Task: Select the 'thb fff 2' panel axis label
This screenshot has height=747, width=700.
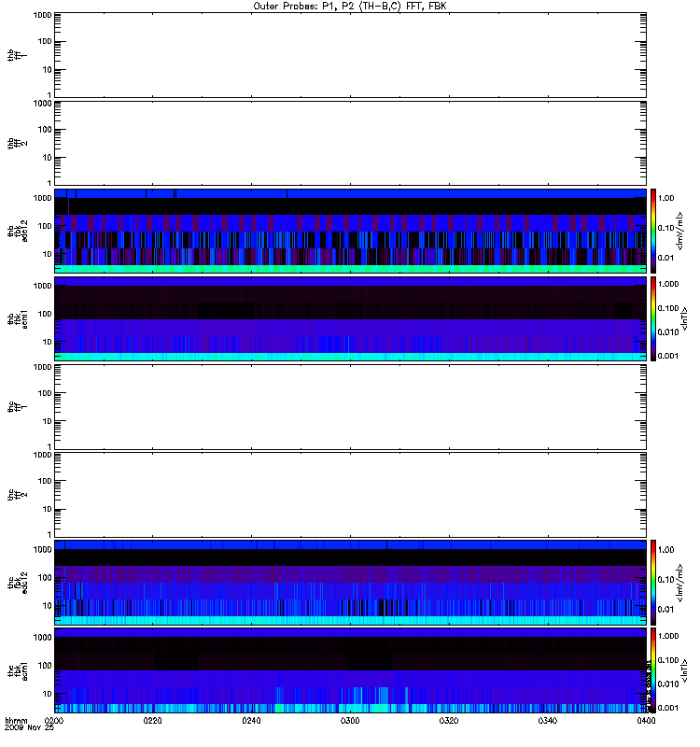Action: point(17,144)
